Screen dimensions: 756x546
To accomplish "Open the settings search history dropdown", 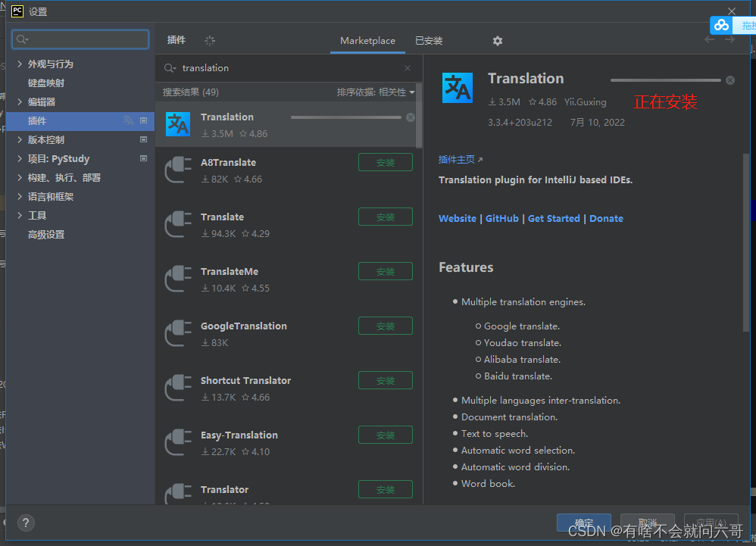I will pyautogui.click(x=22, y=39).
